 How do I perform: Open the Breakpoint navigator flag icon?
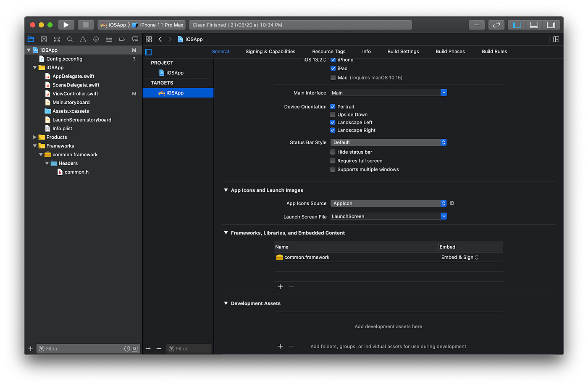point(122,39)
